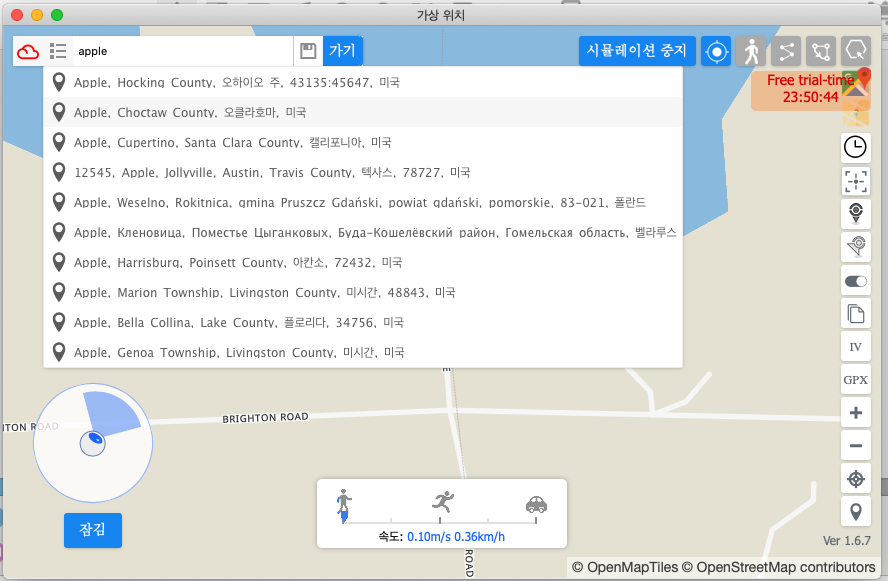This screenshot has height=581, width=888.
Task: Click the blue speed slider handle
Action: (x=344, y=516)
